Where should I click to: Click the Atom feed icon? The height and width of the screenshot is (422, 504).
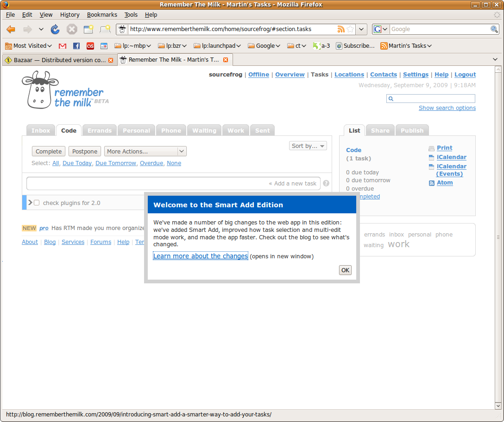click(431, 183)
